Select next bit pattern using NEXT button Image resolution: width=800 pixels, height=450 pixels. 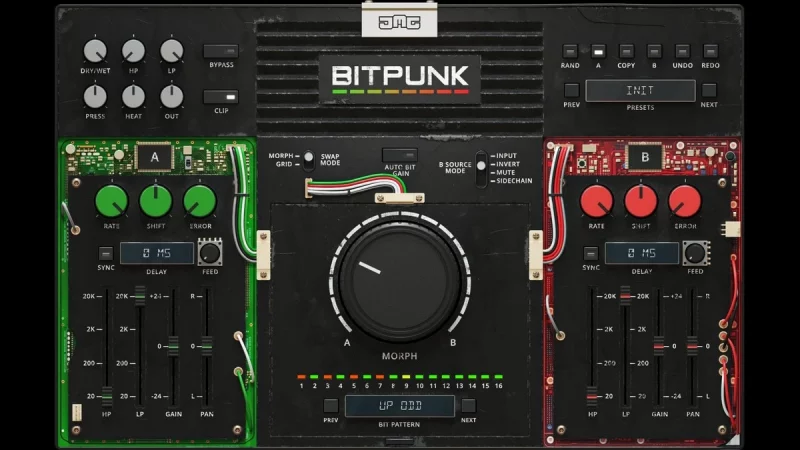[469, 405]
